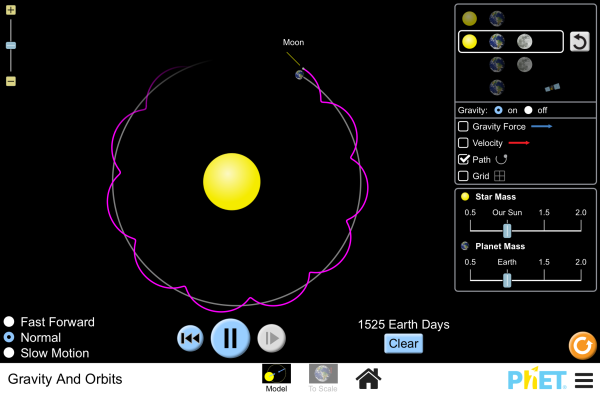Screen dimensions: 600x394
Task: Click the zoom out minus button
Action: (11, 81)
